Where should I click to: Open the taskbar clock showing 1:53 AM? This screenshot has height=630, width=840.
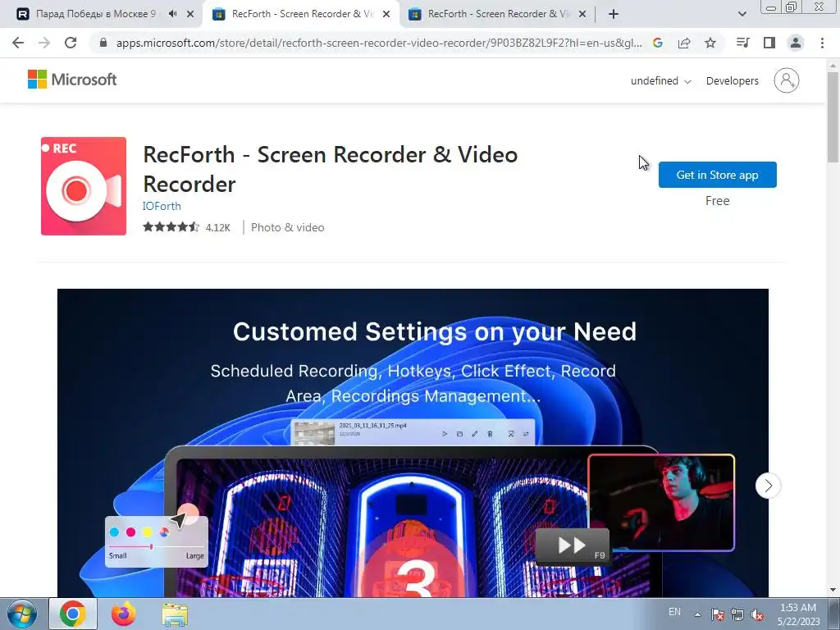[798, 614]
